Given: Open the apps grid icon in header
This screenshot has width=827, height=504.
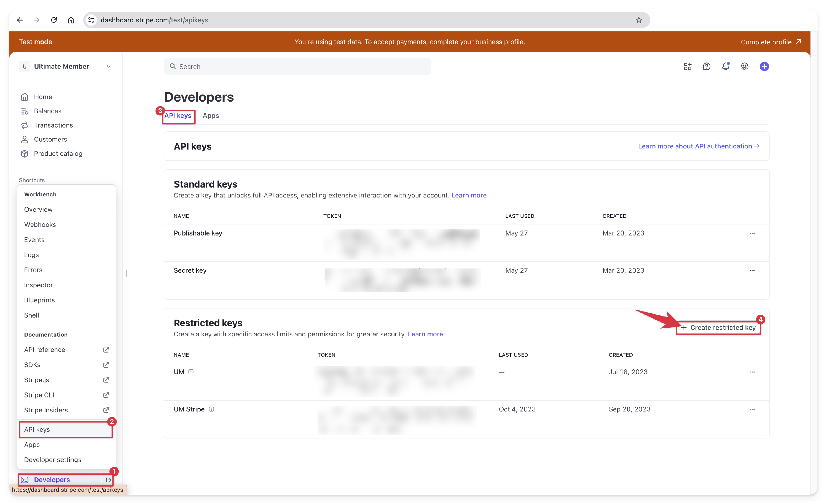Looking at the screenshot, I should tap(688, 66).
